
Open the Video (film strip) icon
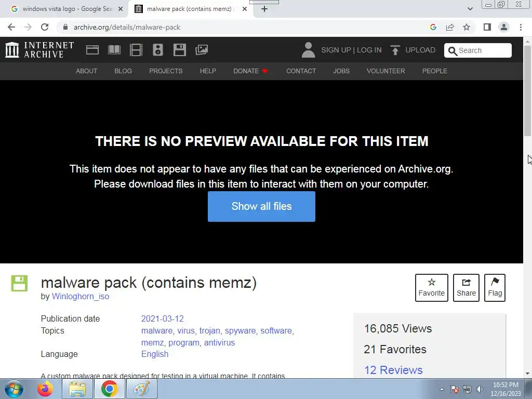pos(136,50)
